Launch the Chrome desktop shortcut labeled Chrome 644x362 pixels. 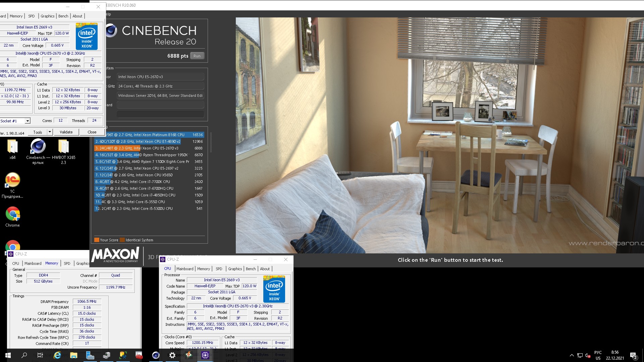(x=12, y=217)
